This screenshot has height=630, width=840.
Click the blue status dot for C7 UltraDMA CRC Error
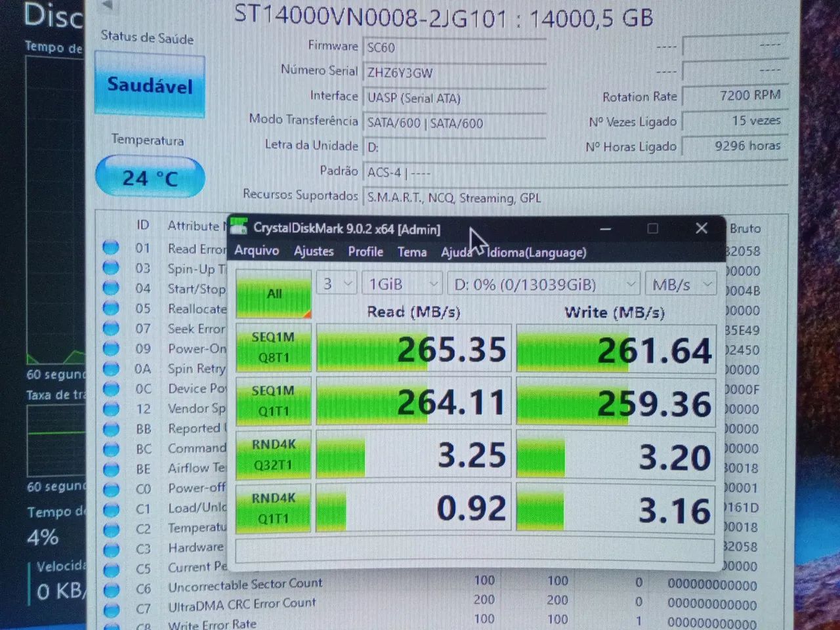[112, 609]
